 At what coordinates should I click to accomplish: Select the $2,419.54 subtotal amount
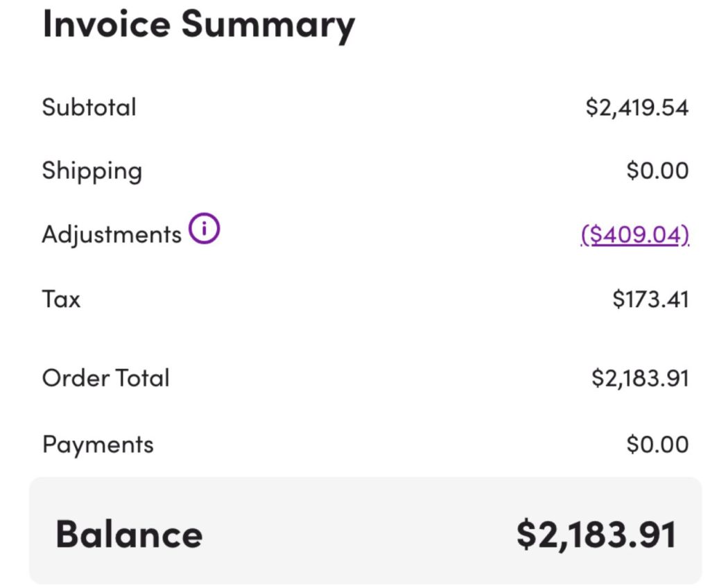click(637, 107)
